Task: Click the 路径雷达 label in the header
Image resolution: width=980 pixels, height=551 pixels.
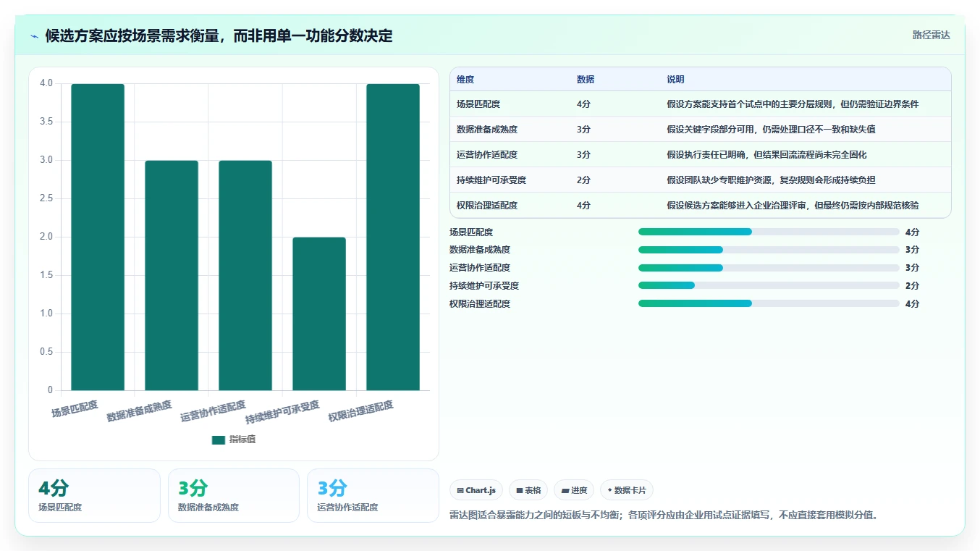Action: pyautogui.click(x=931, y=35)
